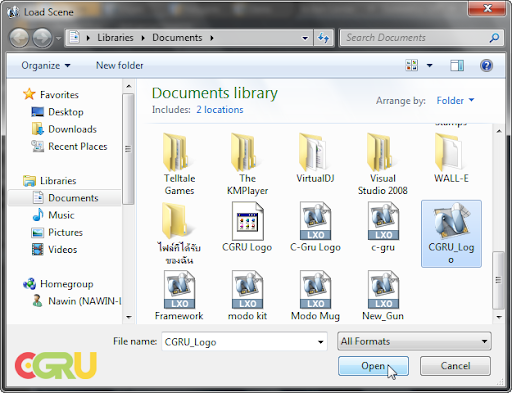The width and height of the screenshot is (512, 393).
Task: Expand the Documents breadcrumb arrow
Action: pyautogui.click(x=212, y=38)
